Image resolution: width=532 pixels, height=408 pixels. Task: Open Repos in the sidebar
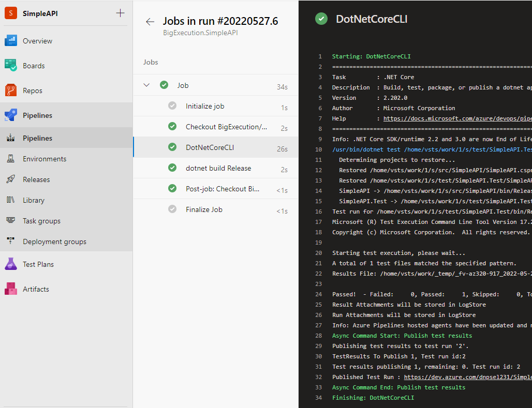click(33, 90)
